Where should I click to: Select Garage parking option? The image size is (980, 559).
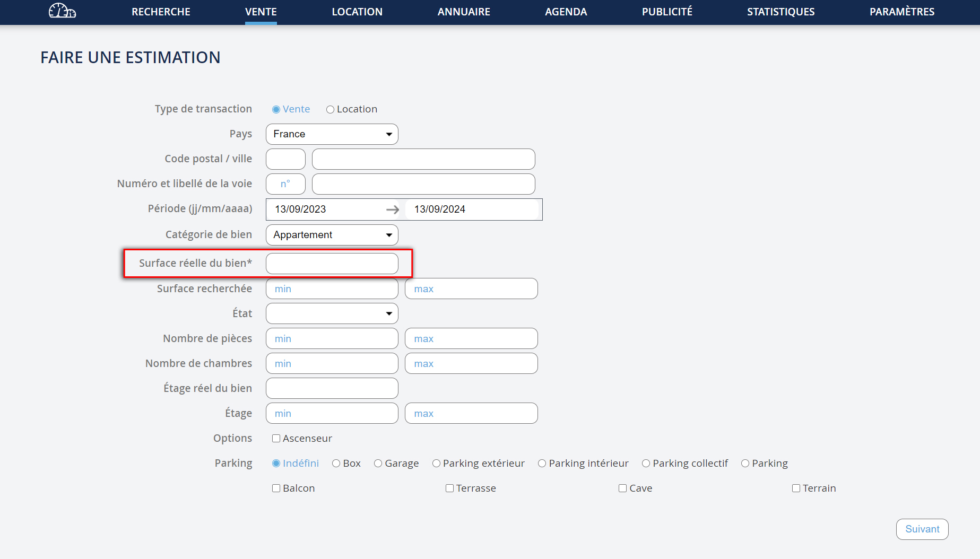[378, 464]
